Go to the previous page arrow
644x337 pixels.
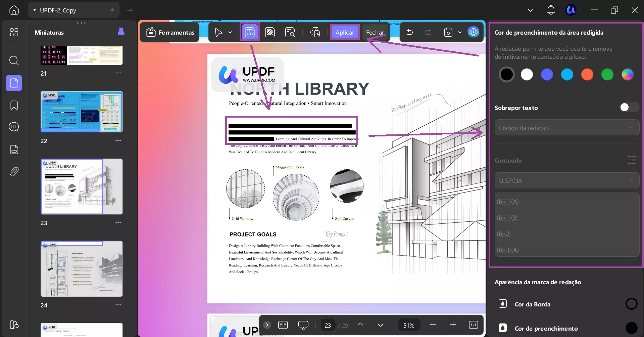click(360, 325)
